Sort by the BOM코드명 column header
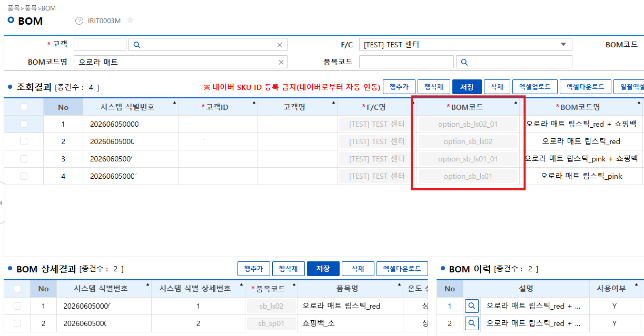 tap(581, 107)
